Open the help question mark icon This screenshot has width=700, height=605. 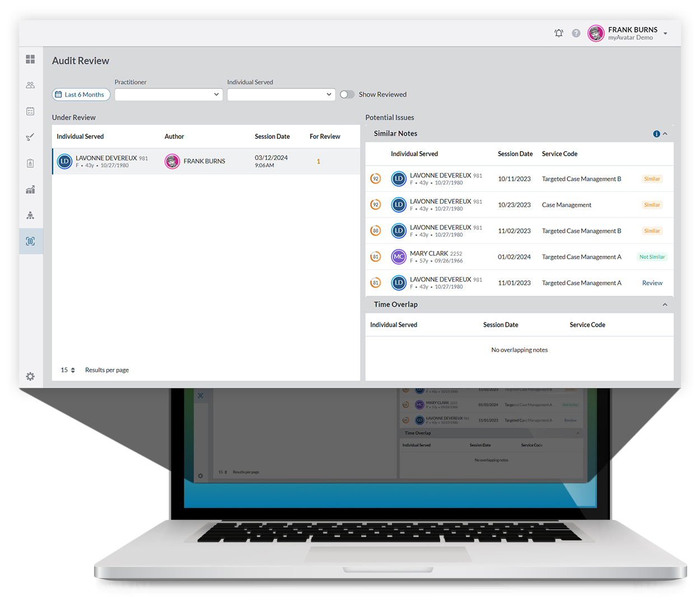pyautogui.click(x=576, y=33)
